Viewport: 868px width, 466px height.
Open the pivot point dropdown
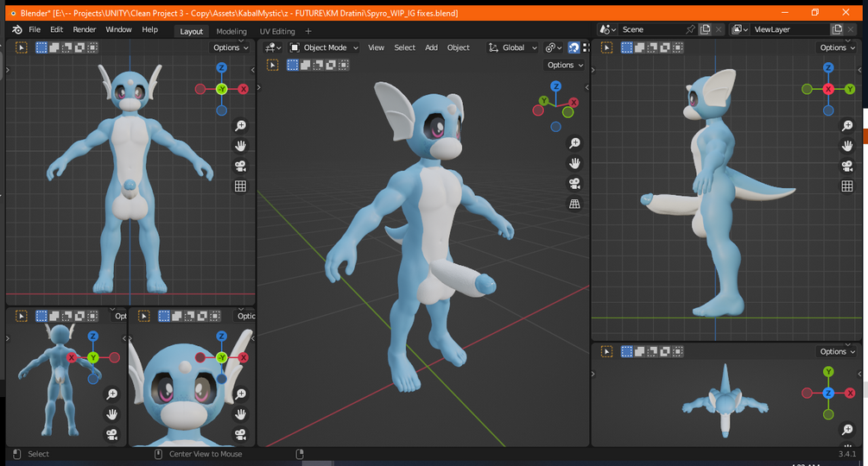pos(553,47)
